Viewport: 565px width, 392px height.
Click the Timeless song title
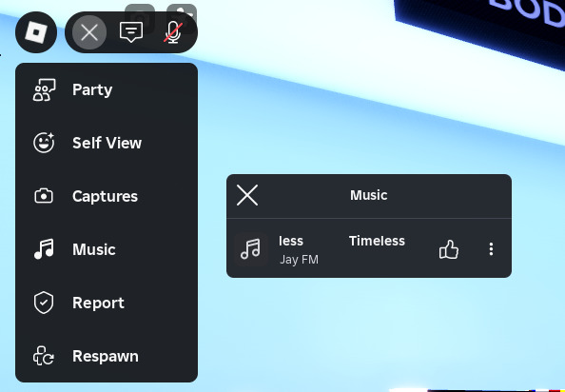pos(377,241)
